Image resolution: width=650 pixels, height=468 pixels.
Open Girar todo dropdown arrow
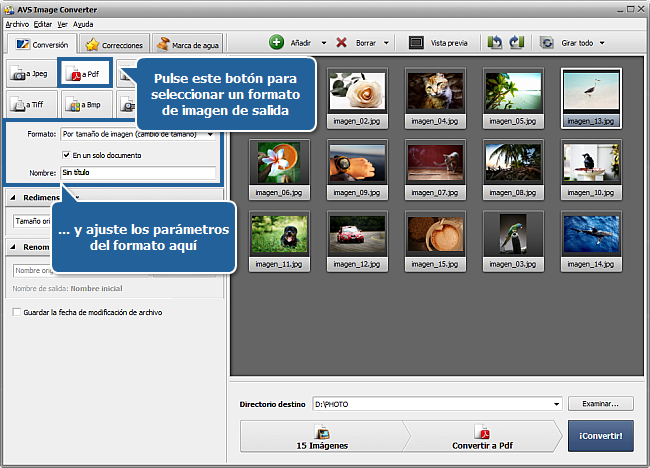[602, 43]
